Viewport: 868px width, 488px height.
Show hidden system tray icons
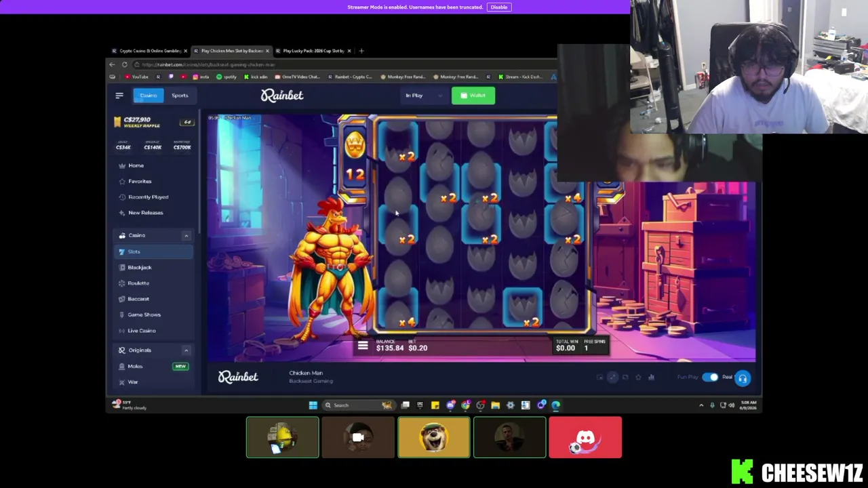[x=701, y=405]
